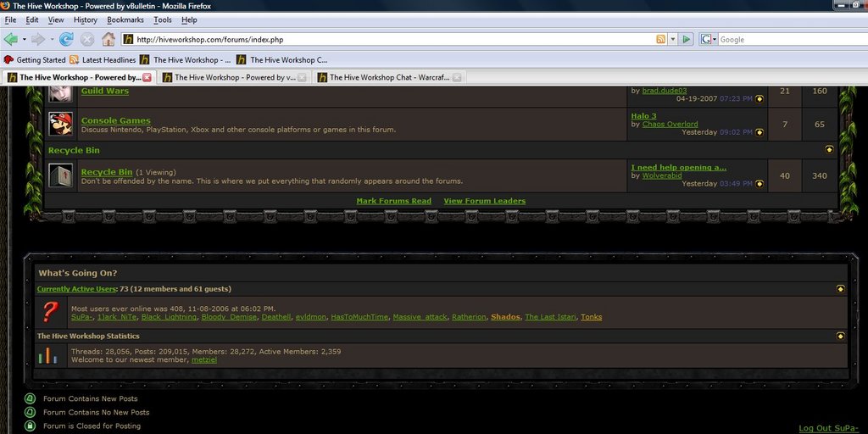Open the Back button history dropdown arrow
868x434 pixels.
[24, 39]
